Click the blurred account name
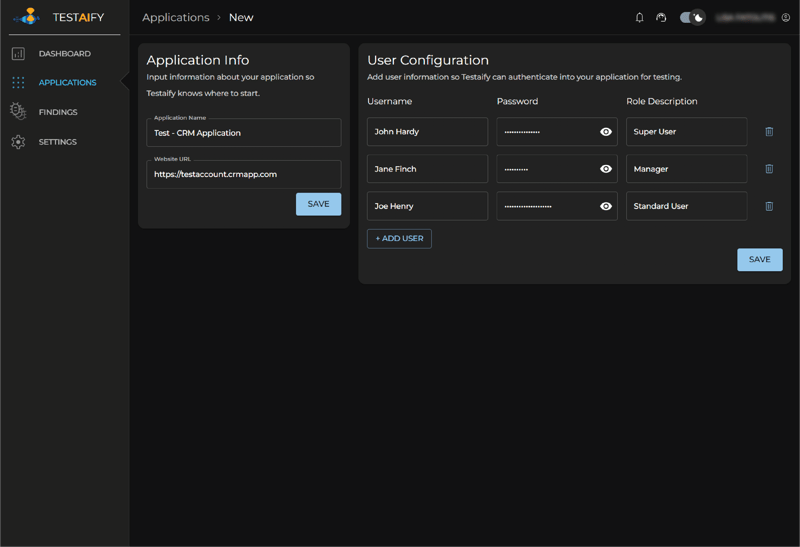Viewport: 800px width, 547px height. tap(745, 17)
